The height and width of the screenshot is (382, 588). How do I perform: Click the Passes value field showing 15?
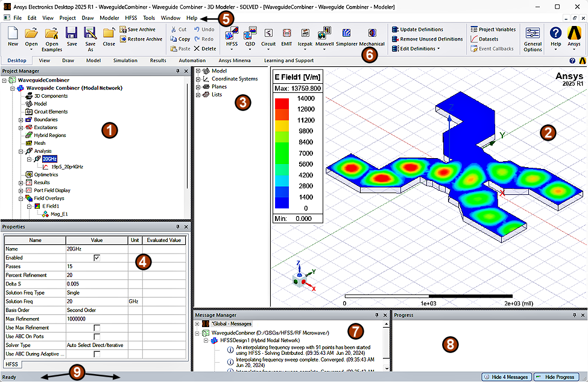pos(96,266)
